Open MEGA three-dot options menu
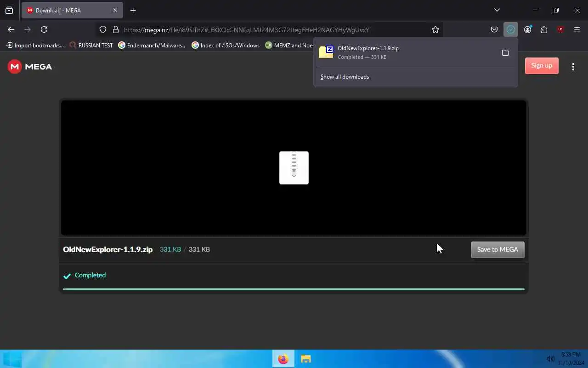The image size is (588, 368). (573, 66)
